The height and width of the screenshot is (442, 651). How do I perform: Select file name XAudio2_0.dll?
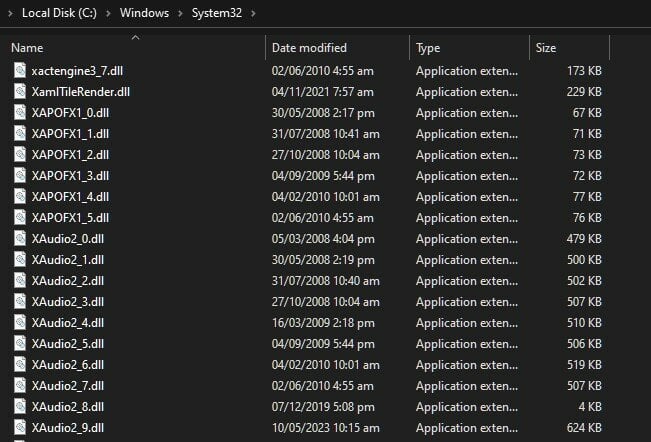68,239
